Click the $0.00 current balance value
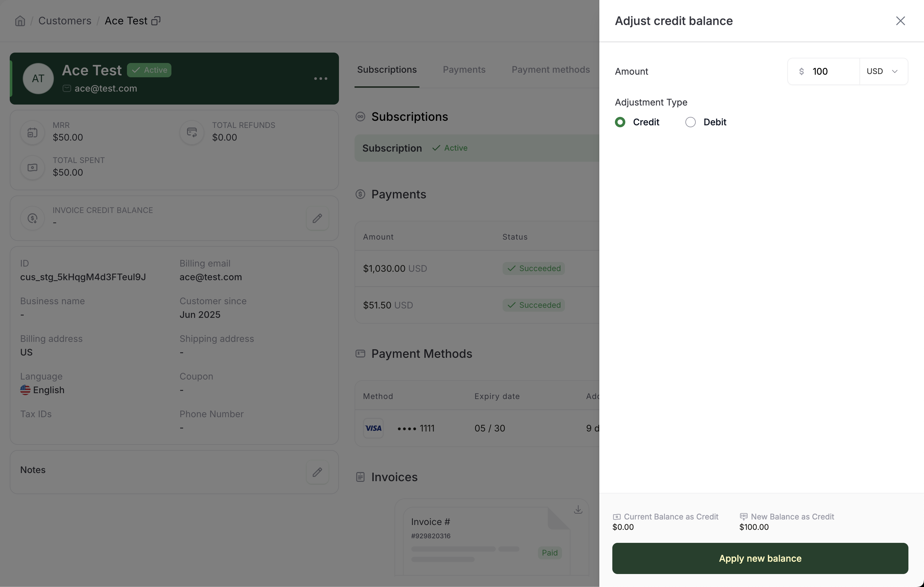This screenshot has width=924, height=587. (x=623, y=527)
